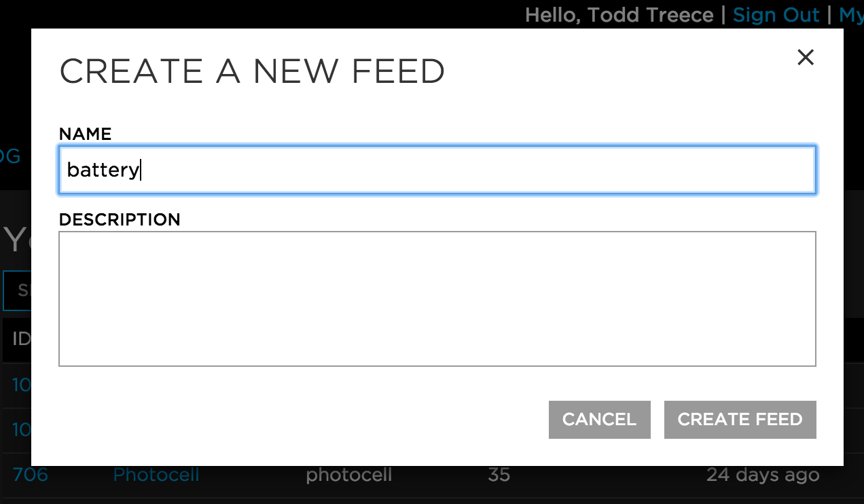
Task: Open the partially hidden Blog link
Action: tap(10, 156)
